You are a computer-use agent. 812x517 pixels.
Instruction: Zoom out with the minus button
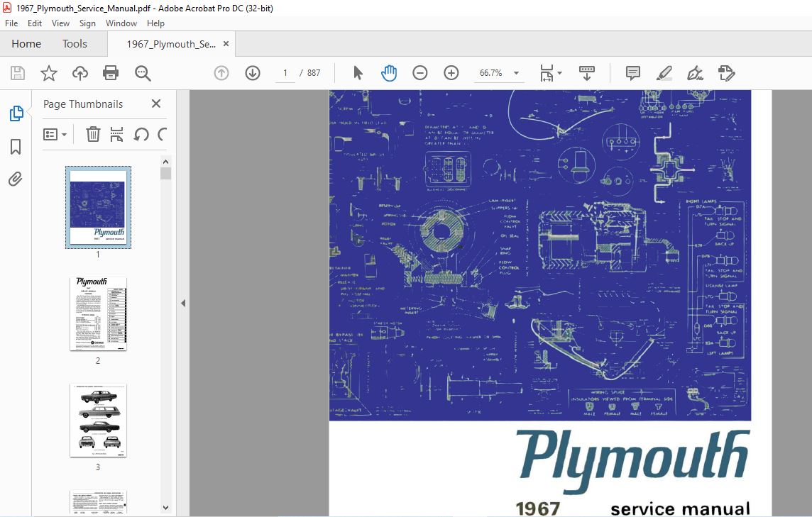420,73
